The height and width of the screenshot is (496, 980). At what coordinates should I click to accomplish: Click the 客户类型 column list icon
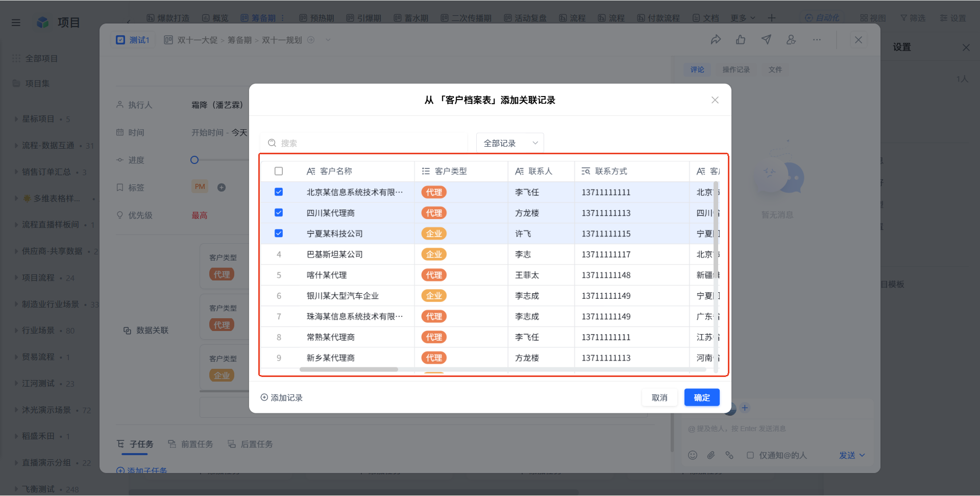[426, 171]
